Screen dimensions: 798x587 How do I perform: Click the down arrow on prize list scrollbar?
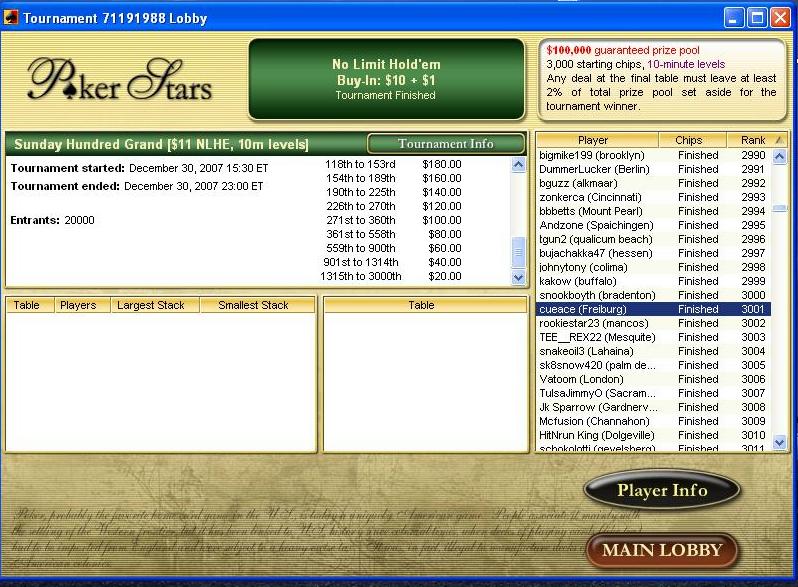coord(518,277)
